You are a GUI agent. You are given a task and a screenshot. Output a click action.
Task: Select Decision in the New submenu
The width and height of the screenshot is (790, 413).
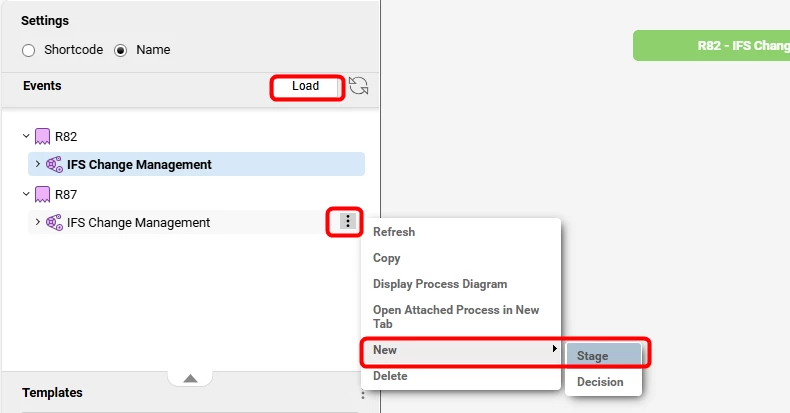pos(600,382)
